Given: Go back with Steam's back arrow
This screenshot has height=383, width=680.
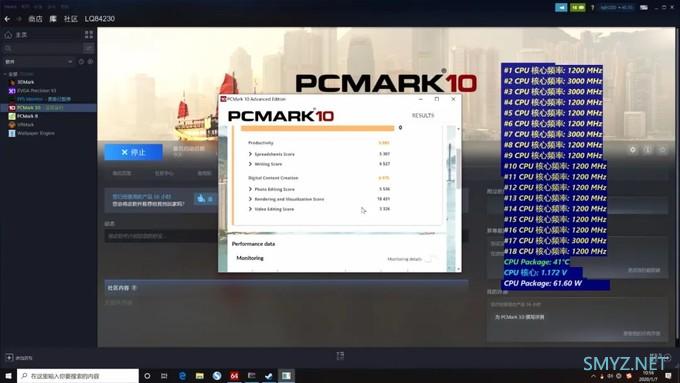Looking at the screenshot, I should point(7,19).
